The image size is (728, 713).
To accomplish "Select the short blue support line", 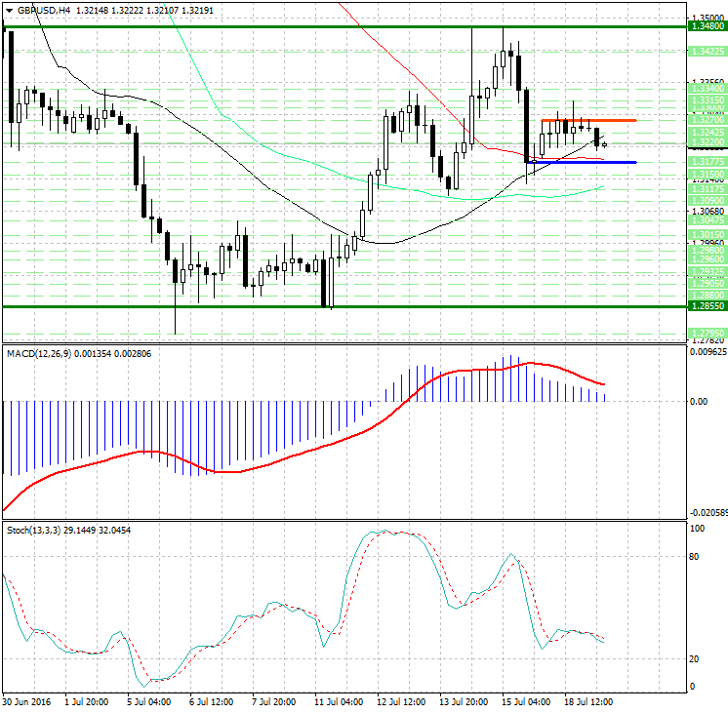I will (x=582, y=162).
